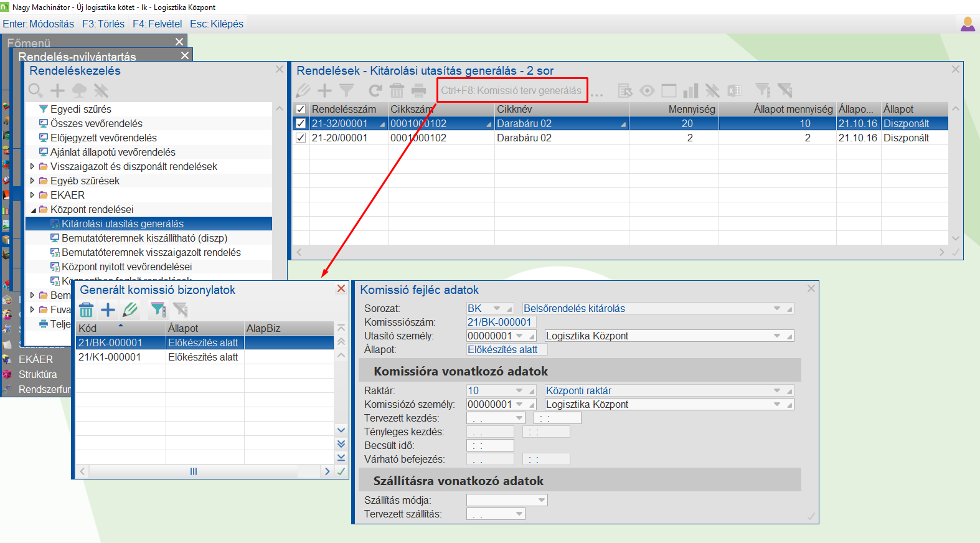The width and height of the screenshot is (980, 543).
Task: Select Előjegyzett vevőrendelés in the tree
Action: click(x=103, y=138)
